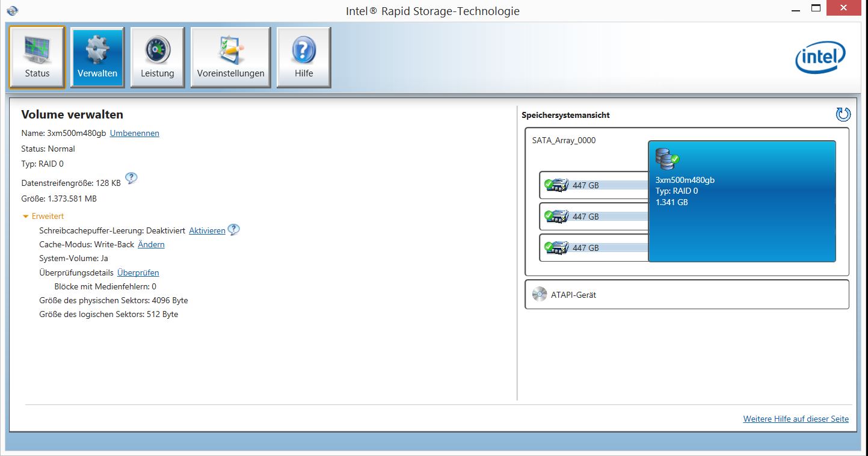This screenshot has height=456, width=868.
Task: Open the Voreinstellungen preferences tab
Action: (x=230, y=58)
